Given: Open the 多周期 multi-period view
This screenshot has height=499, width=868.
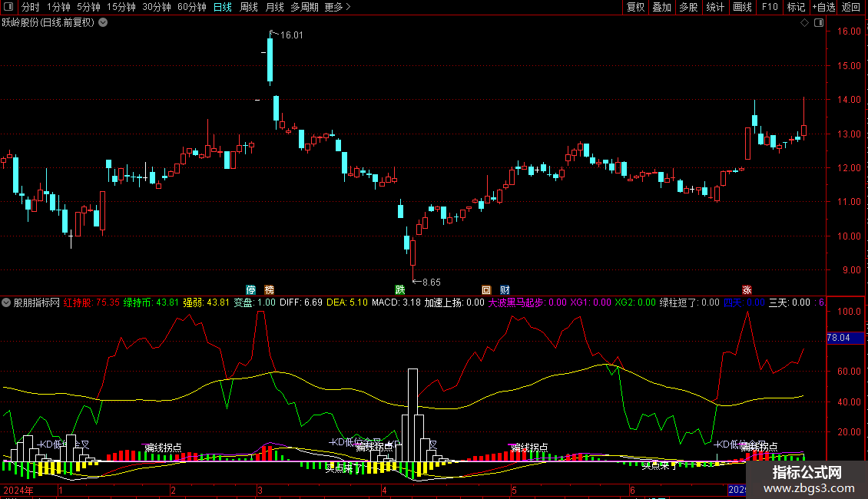Looking at the screenshot, I should (x=304, y=7).
